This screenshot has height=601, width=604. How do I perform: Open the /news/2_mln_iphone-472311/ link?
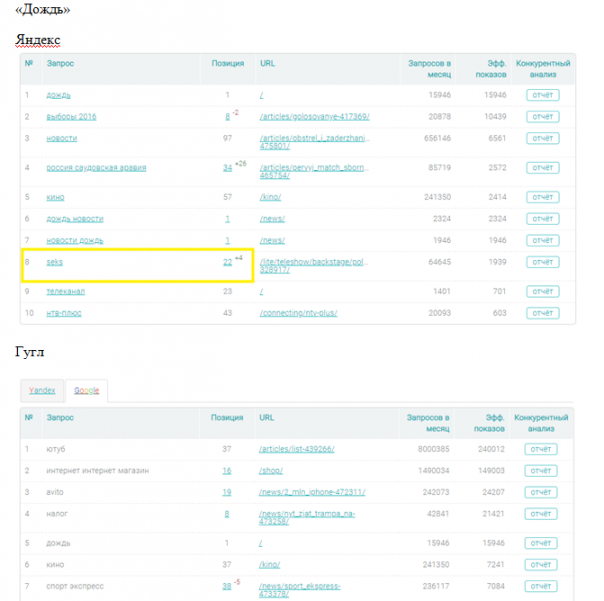click(312, 492)
